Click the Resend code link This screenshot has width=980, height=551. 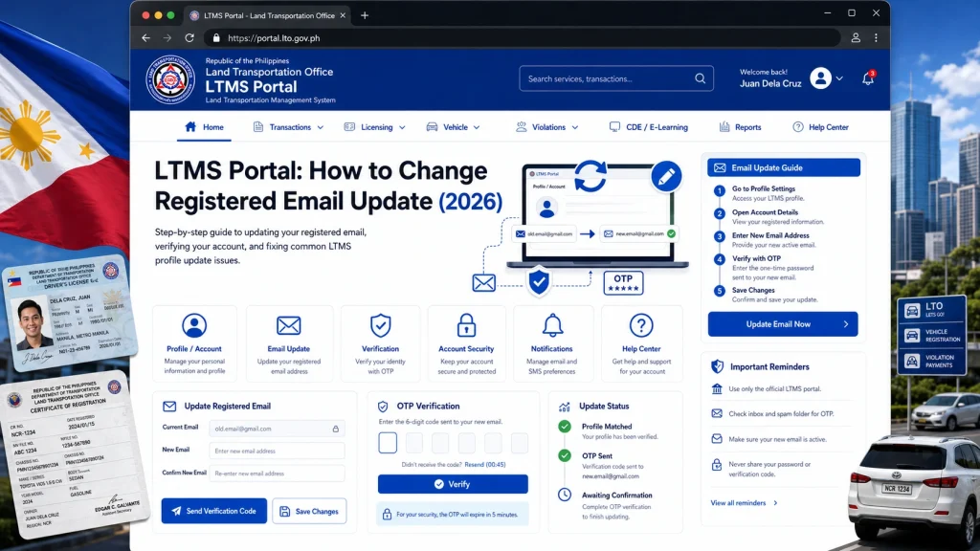point(485,465)
